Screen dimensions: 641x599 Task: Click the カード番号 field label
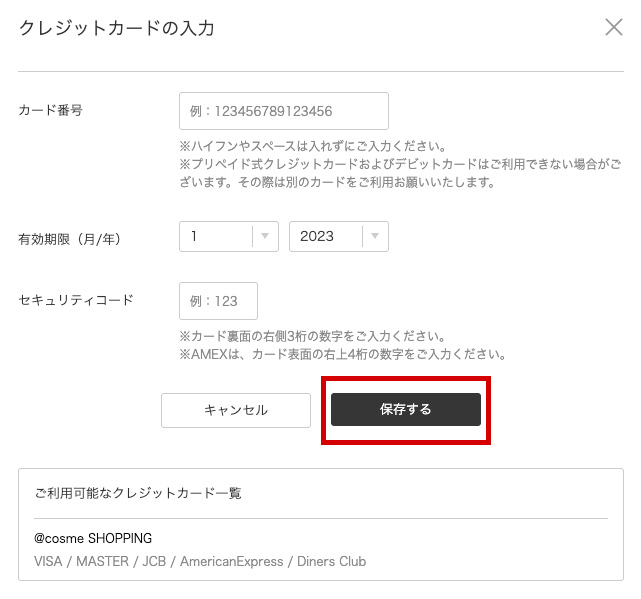pyautogui.click(x=50, y=110)
